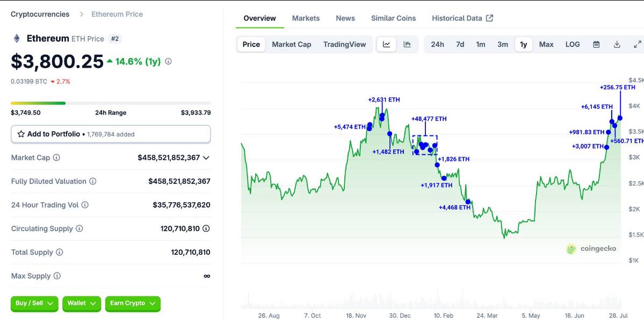This screenshot has width=644, height=321.
Task: Click the Total Supply value 120,710,810
Action: (191, 252)
